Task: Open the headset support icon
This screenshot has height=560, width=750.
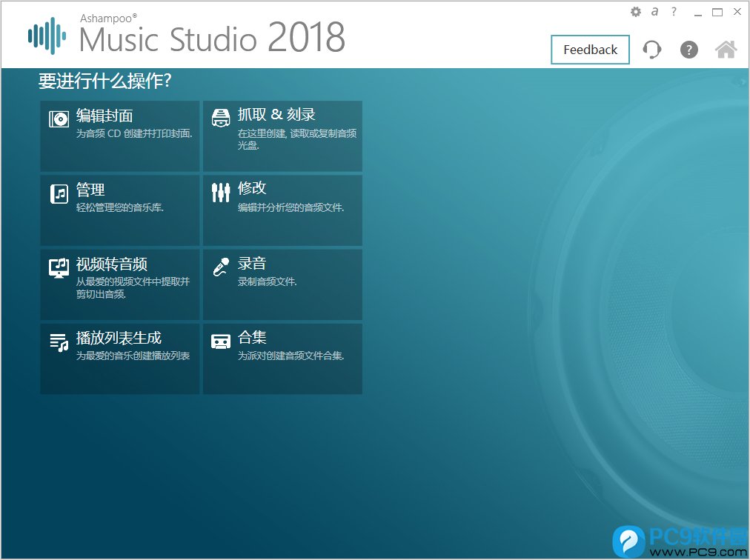Action: coord(652,49)
